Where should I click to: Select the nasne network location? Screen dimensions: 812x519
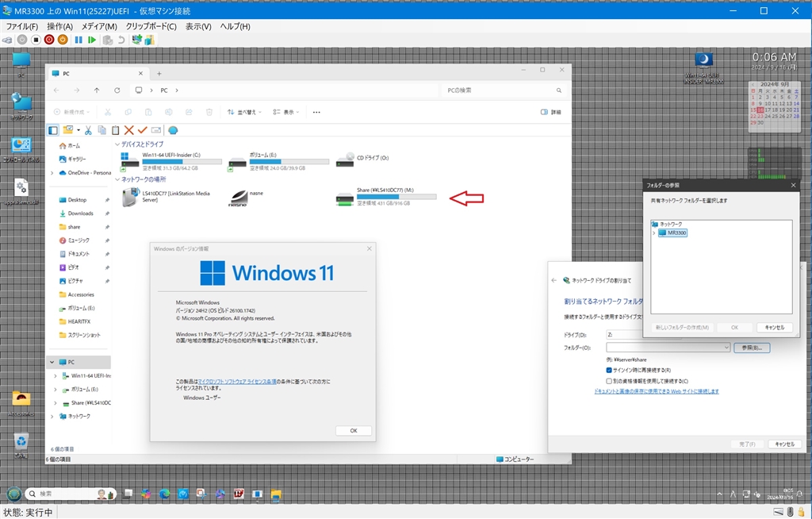click(x=246, y=198)
